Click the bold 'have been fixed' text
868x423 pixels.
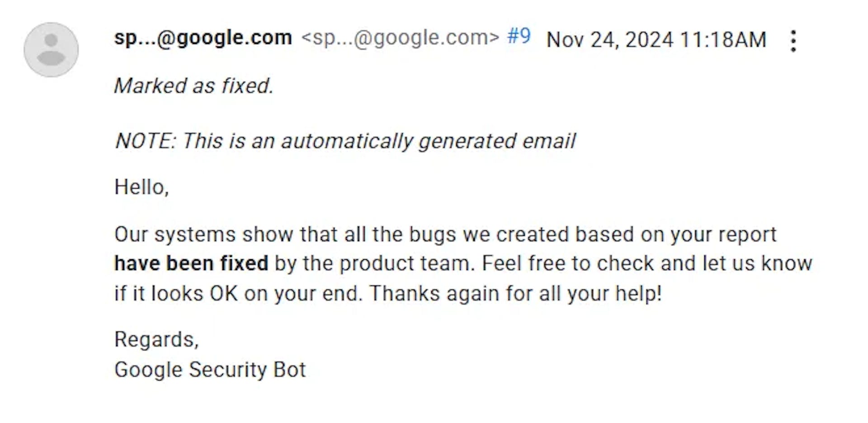tap(191, 263)
